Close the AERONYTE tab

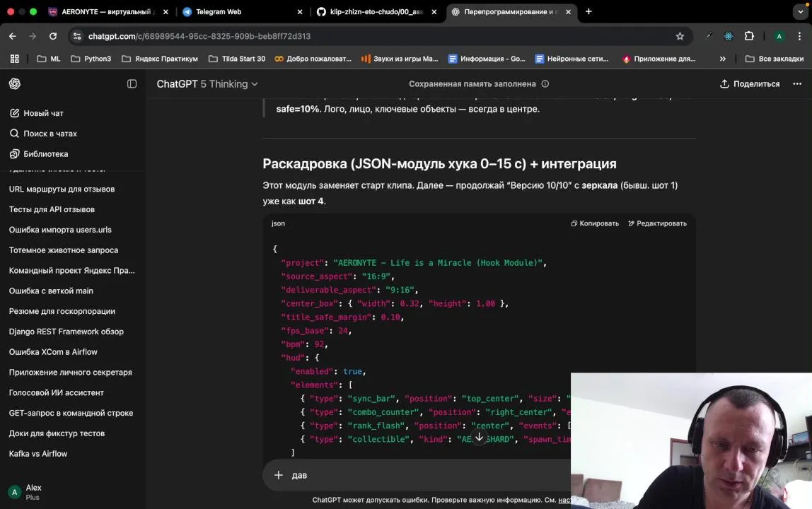(166, 11)
